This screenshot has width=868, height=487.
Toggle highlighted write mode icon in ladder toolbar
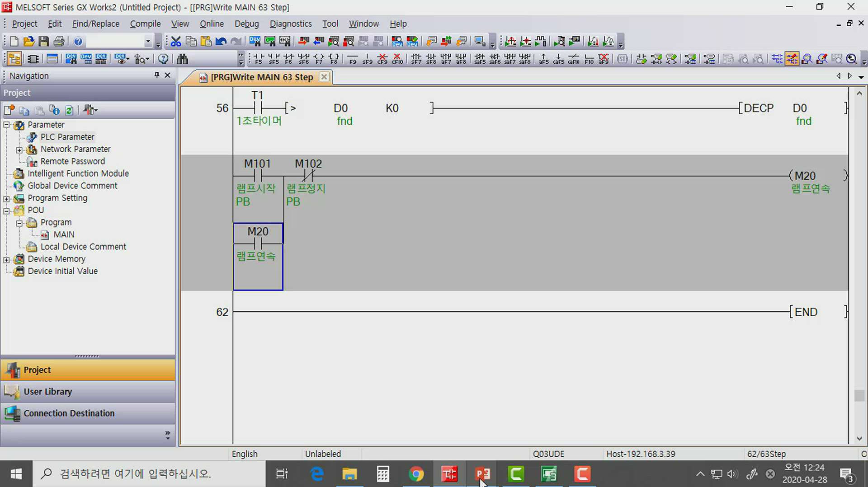click(x=792, y=59)
